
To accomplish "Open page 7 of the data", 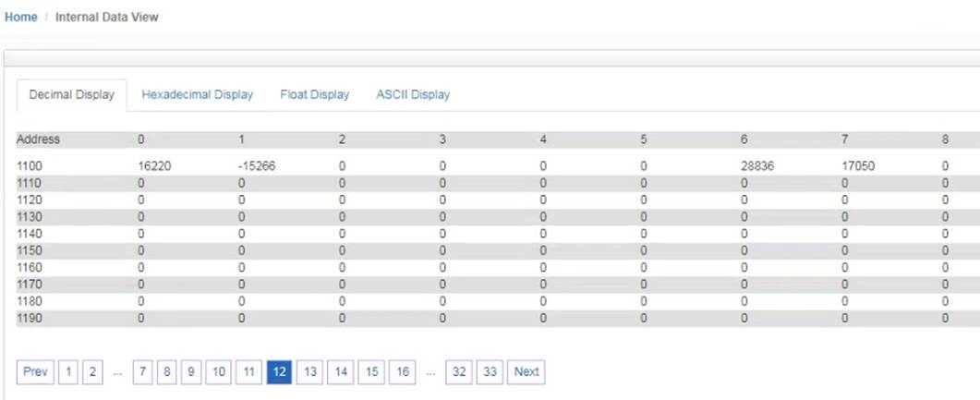I will [142, 372].
